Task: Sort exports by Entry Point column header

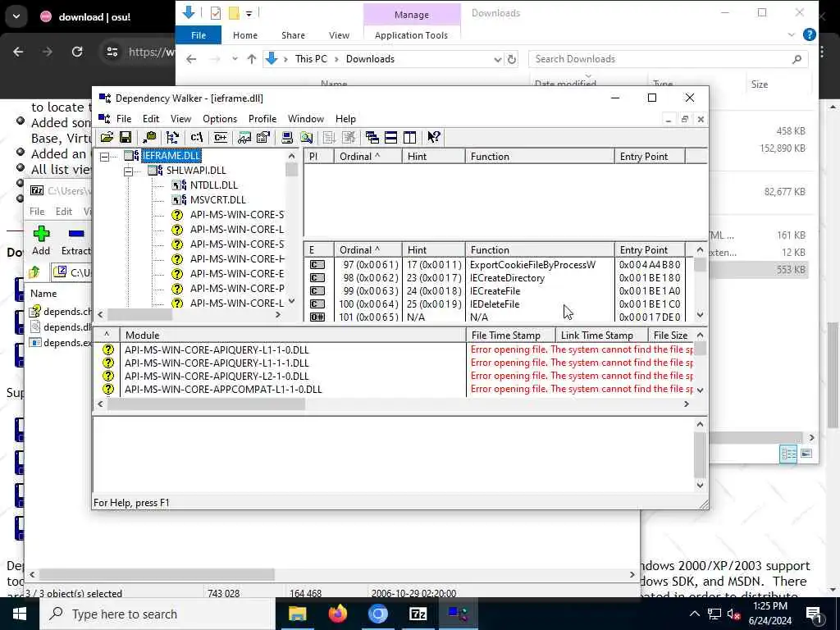Action: (650, 250)
